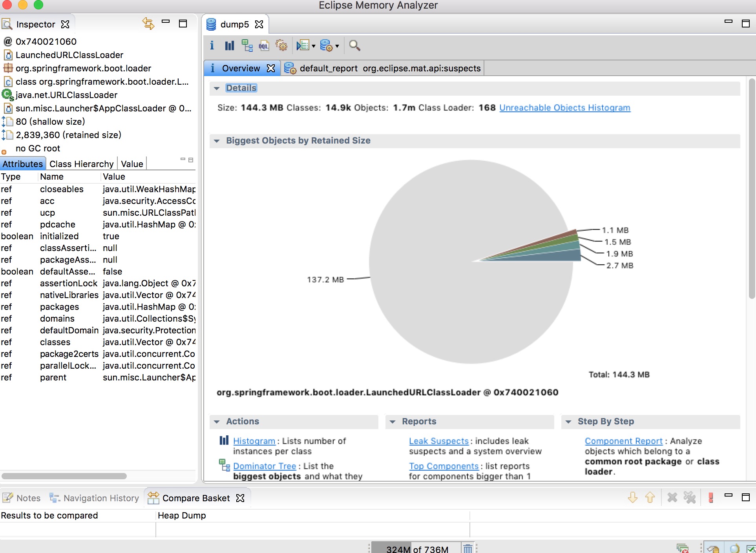This screenshot has height=553, width=756.
Task: Click the Find Object magnifier icon
Action: click(354, 46)
